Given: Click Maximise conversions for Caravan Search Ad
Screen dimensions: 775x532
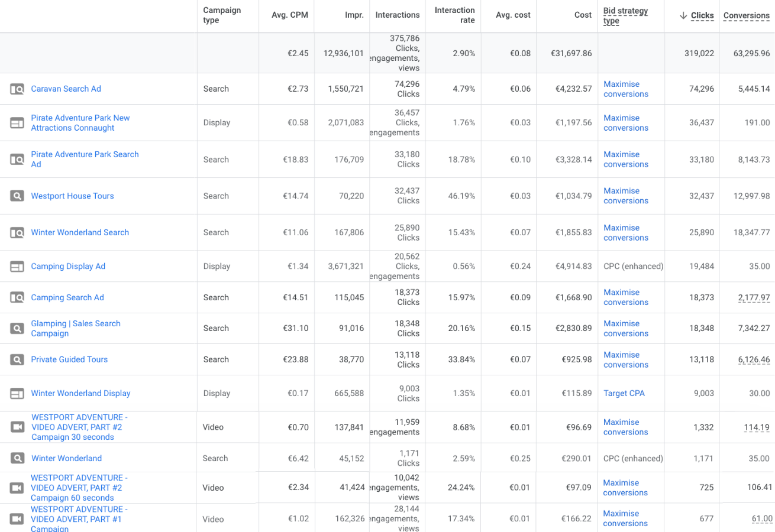Looking at the screenshot, I should [x=625, y=89].
